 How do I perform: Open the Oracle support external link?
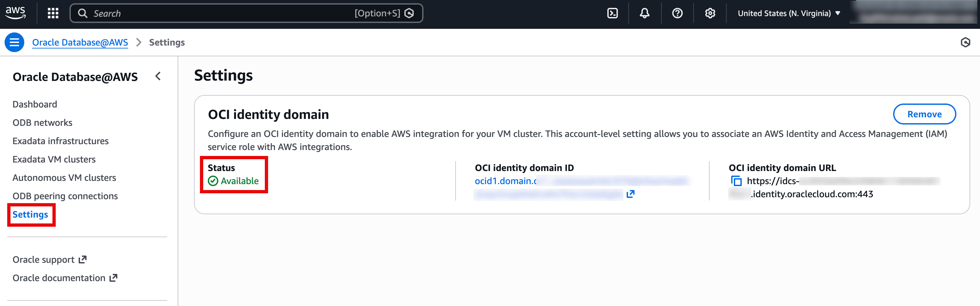tap(49, 259)
